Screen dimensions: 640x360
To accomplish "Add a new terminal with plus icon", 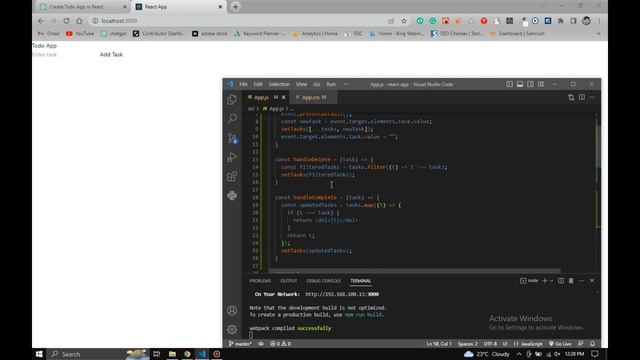I will 544,281.
